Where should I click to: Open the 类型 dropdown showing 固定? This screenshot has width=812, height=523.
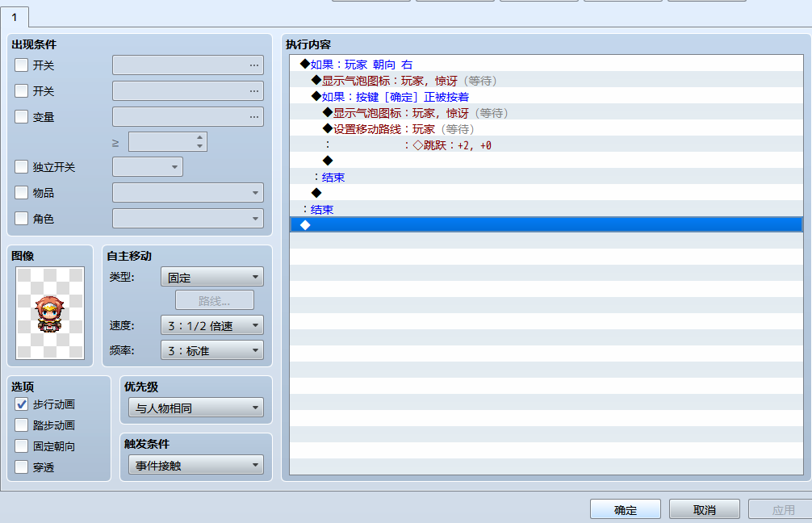(212, 277)
